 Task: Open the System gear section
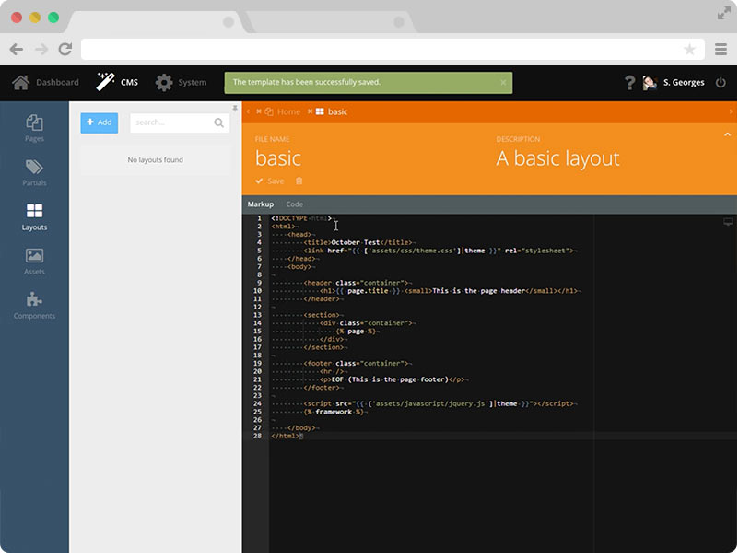pyautogui.click(x=181, y=82)
